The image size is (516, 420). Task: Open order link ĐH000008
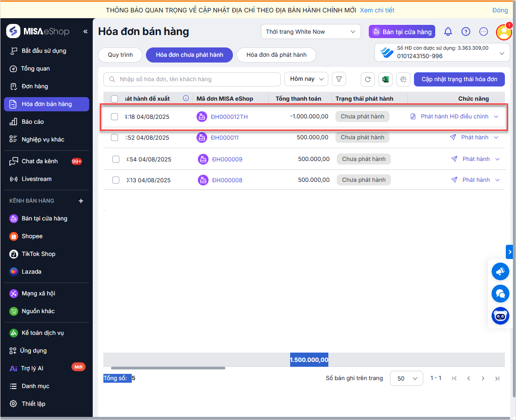227,180
